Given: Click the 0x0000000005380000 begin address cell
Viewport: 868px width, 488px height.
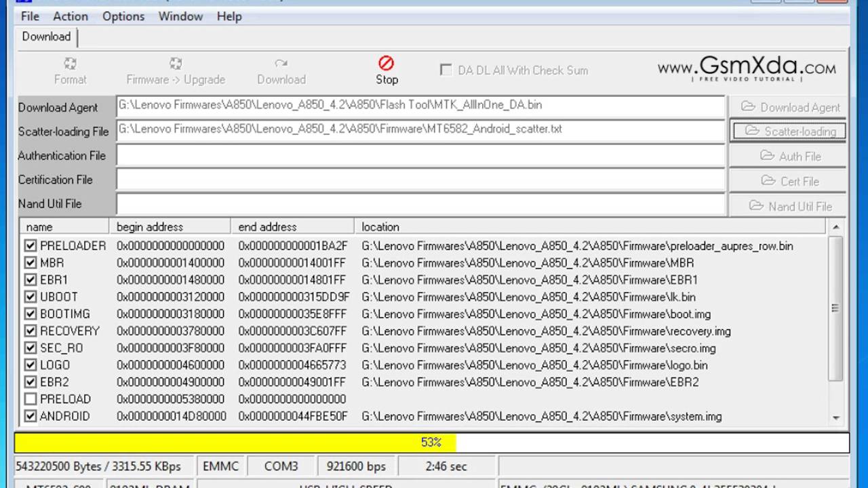Looking at the screenshot, I should pos(170,399).
